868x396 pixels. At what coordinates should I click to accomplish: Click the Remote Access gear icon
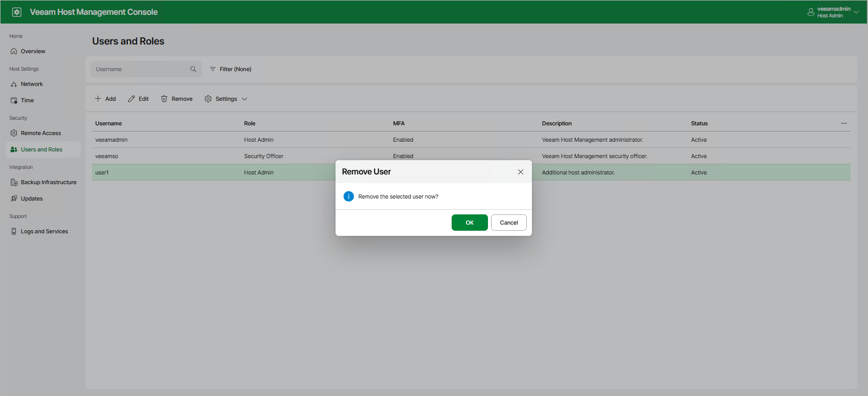pos(14,133)
